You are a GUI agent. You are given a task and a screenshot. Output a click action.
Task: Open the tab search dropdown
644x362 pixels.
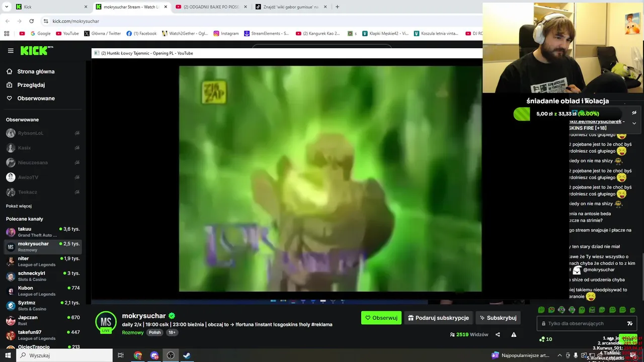click(7, 7)
